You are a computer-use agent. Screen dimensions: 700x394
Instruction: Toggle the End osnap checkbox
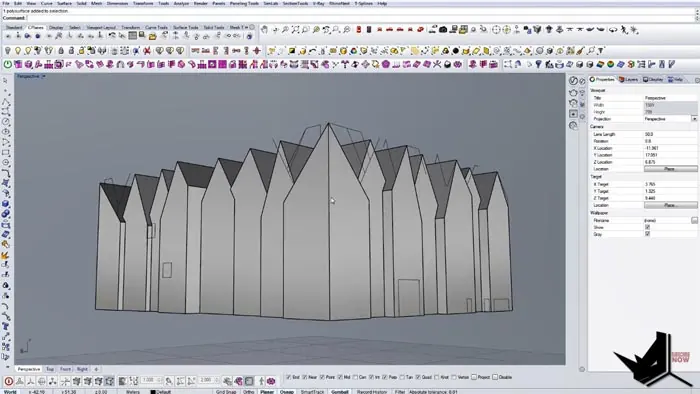click(288, 377)
